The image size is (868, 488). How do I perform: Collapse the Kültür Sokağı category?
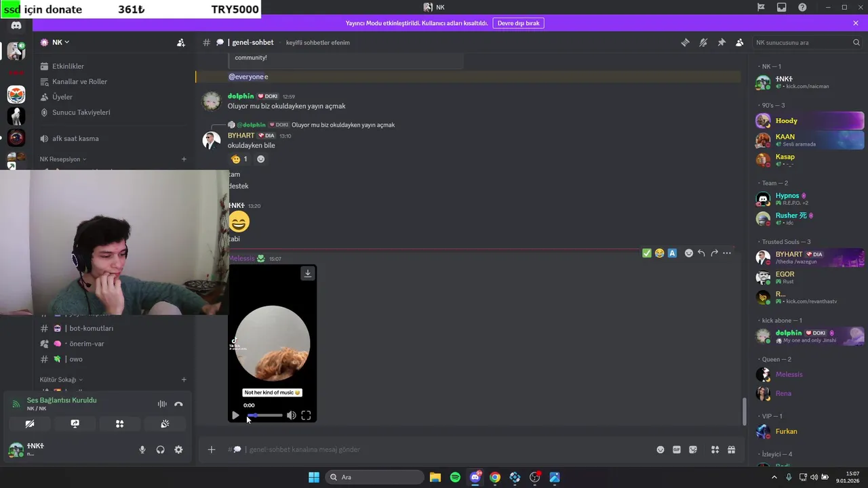click(61, 380)
